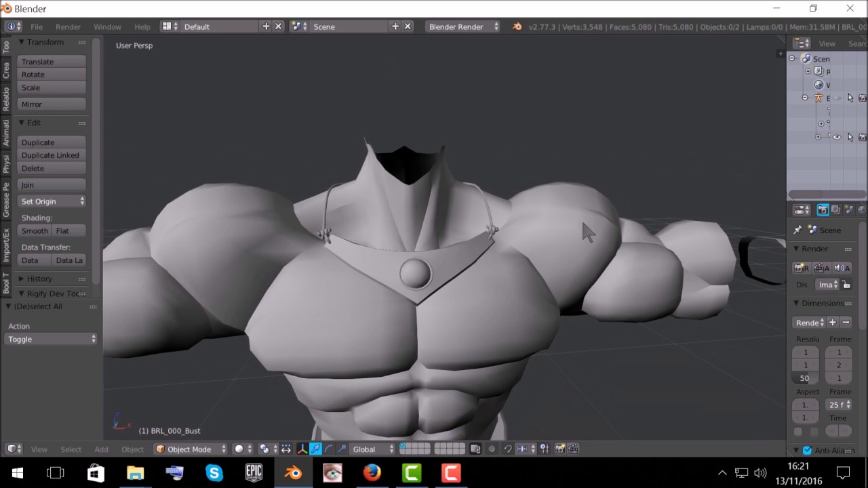
Task: Open the Set Origin dropdown
Action: pyautogui.click(x=52, y=201)
